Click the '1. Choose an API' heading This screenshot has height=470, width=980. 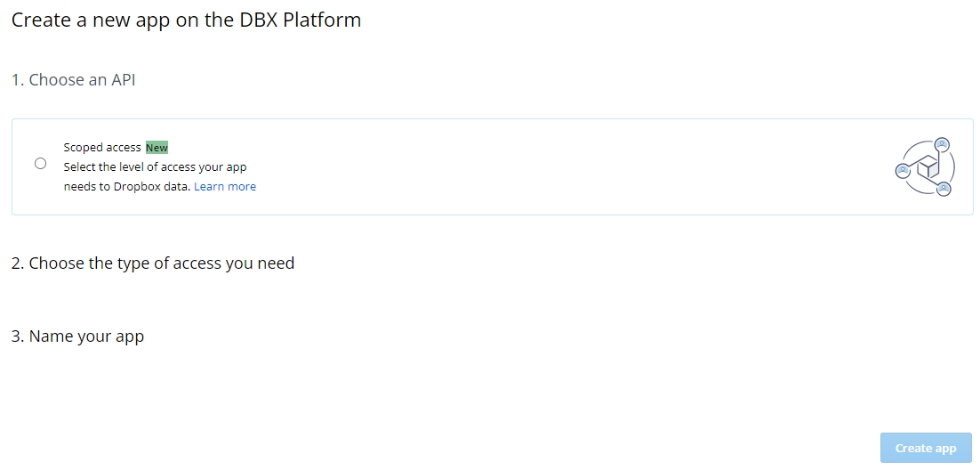(x=73, y=80)
